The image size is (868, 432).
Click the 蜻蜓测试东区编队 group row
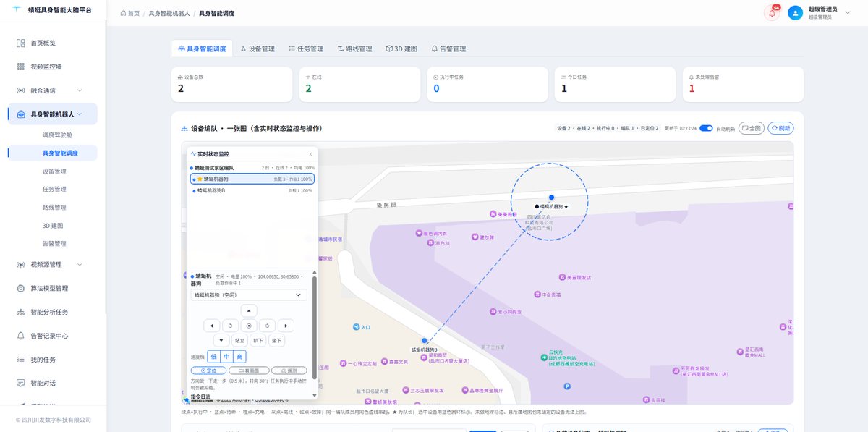pos(252,167)
